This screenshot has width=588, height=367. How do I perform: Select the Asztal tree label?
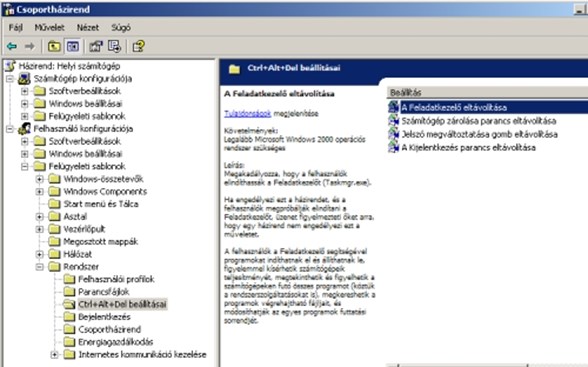click(x=75, y=217)
